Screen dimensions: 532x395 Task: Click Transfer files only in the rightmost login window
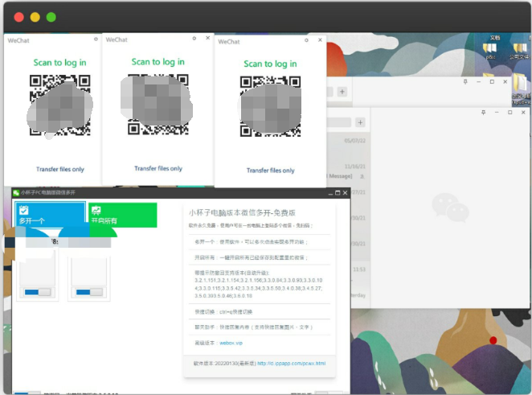[x=271, y=171]
